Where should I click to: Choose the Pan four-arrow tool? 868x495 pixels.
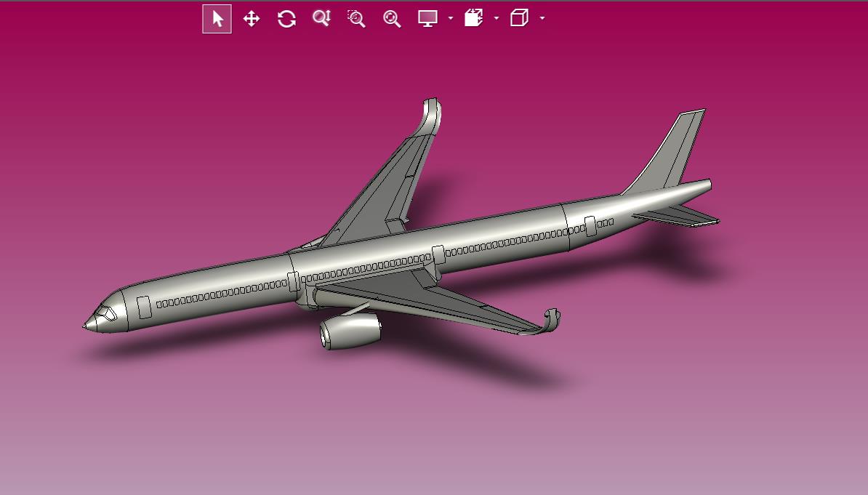[x=252, y=19]
